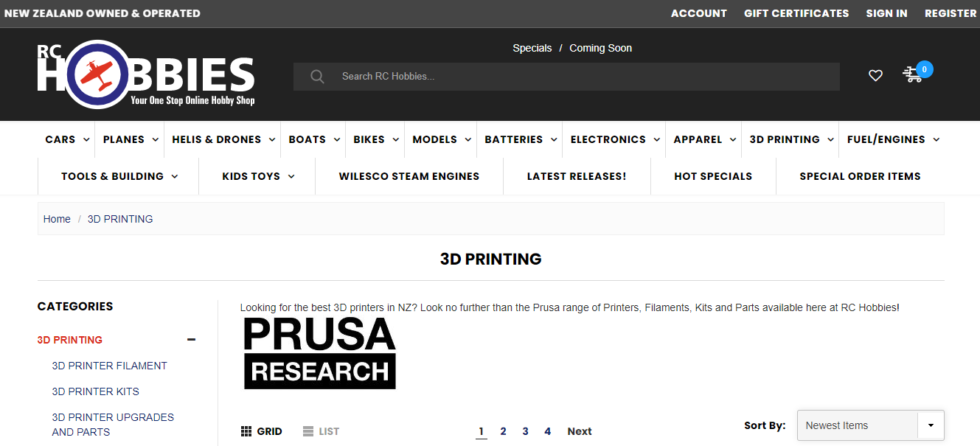Open the Coming Soon link
This screenshot has width=980, height=446.
click(x=600, y=48)
